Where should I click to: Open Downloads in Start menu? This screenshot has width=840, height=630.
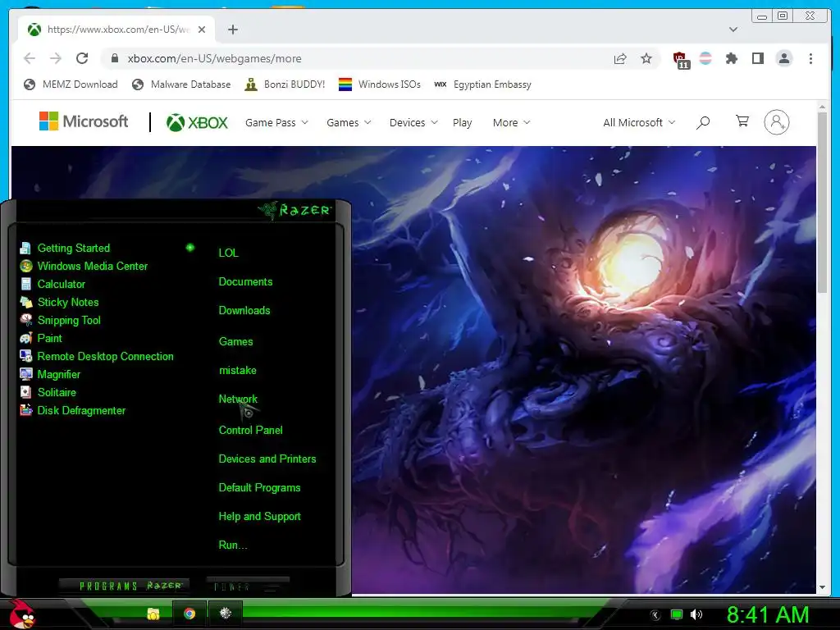[244, 311]
